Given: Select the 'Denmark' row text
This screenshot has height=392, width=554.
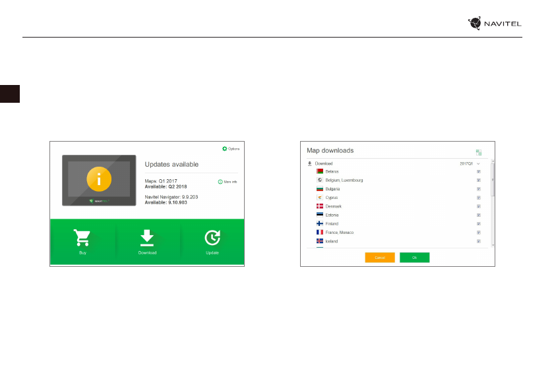Looking at the screenshot, I should tap(333, 206).
